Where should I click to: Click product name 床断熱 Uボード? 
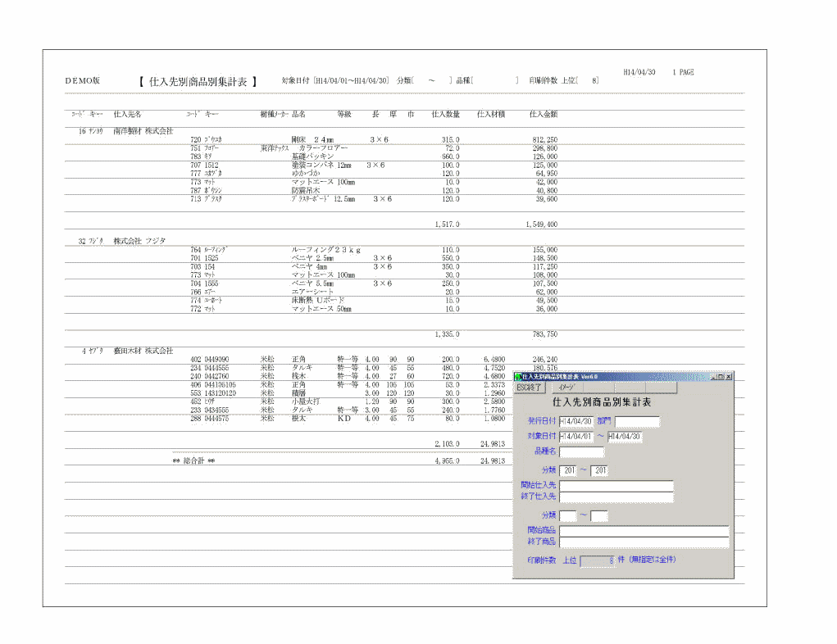[318, 301]
